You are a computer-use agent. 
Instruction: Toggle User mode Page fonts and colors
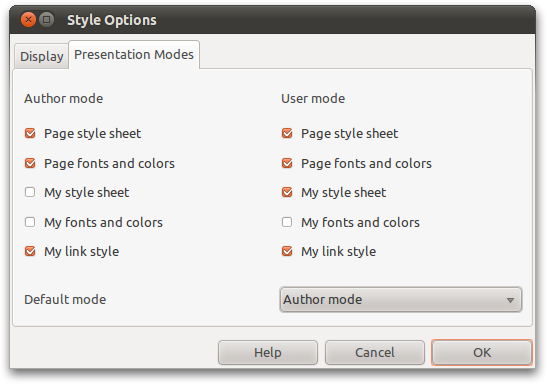[287, 163]
